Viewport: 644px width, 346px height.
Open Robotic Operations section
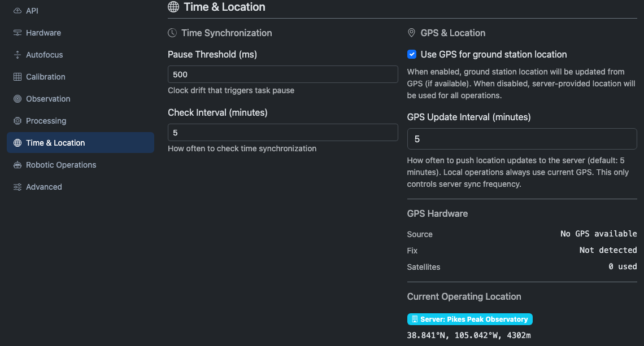tap(80, 165)
